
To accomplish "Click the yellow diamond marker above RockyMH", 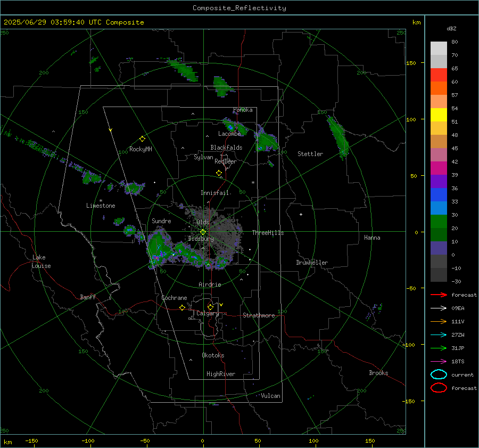I will [142, 139].
